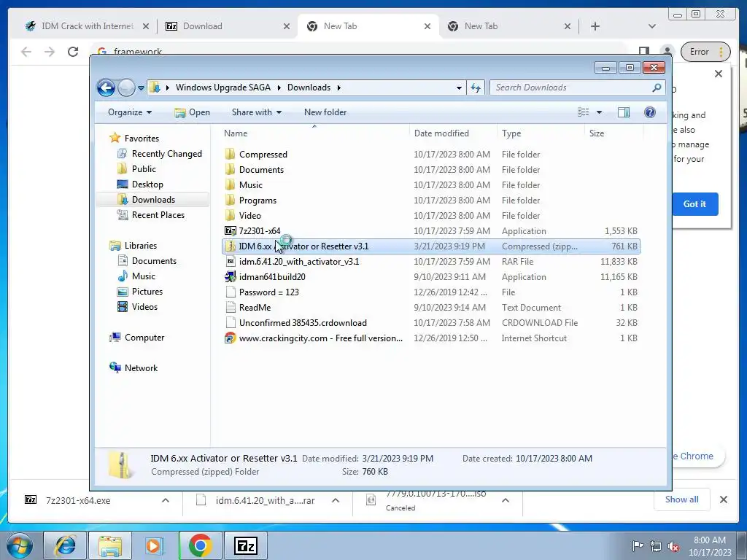747x560 pixels.
Task: Refresh the Downloads folder view
Action: click(x=476, y=87)
